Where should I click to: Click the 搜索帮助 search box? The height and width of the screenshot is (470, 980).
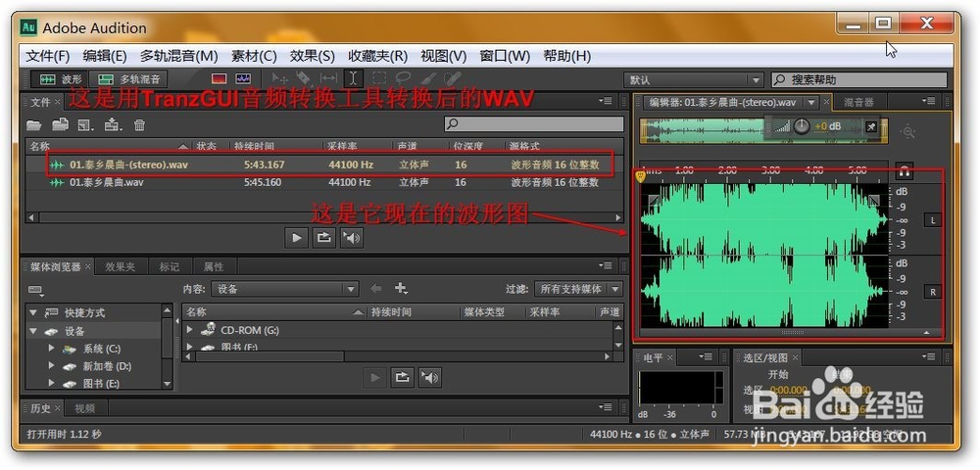click(859, 80)
